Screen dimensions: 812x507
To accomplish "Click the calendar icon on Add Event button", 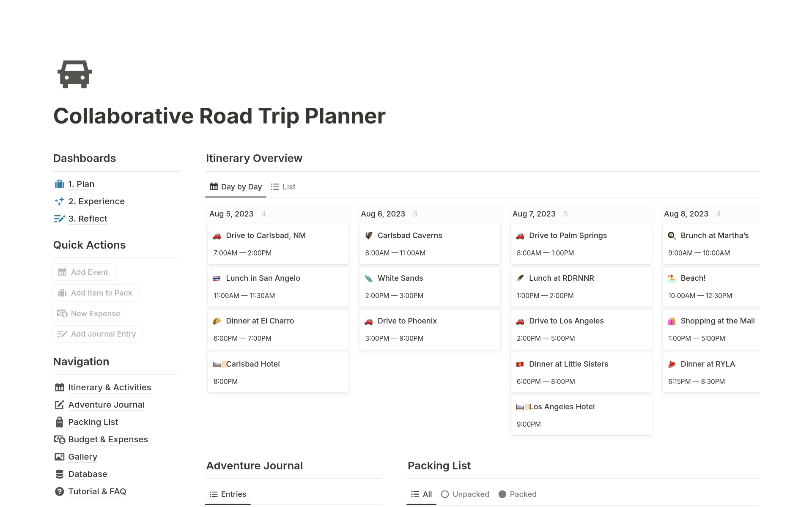I will coord(62,272).
